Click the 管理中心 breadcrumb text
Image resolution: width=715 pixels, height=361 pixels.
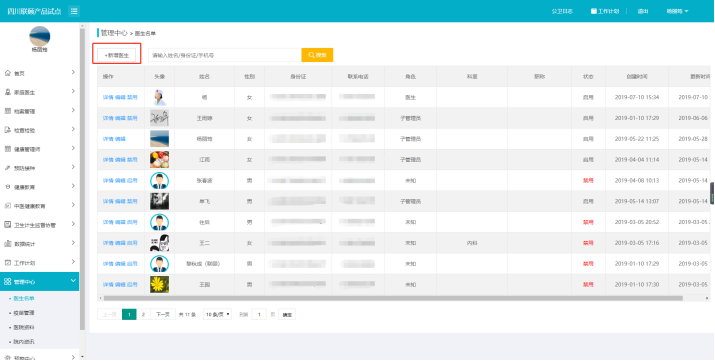point(114,33)
